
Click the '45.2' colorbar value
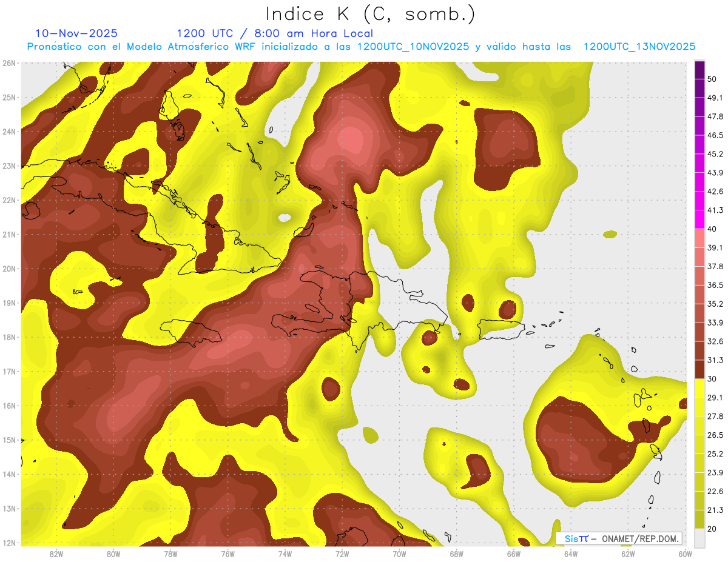(x=715, y=154)
